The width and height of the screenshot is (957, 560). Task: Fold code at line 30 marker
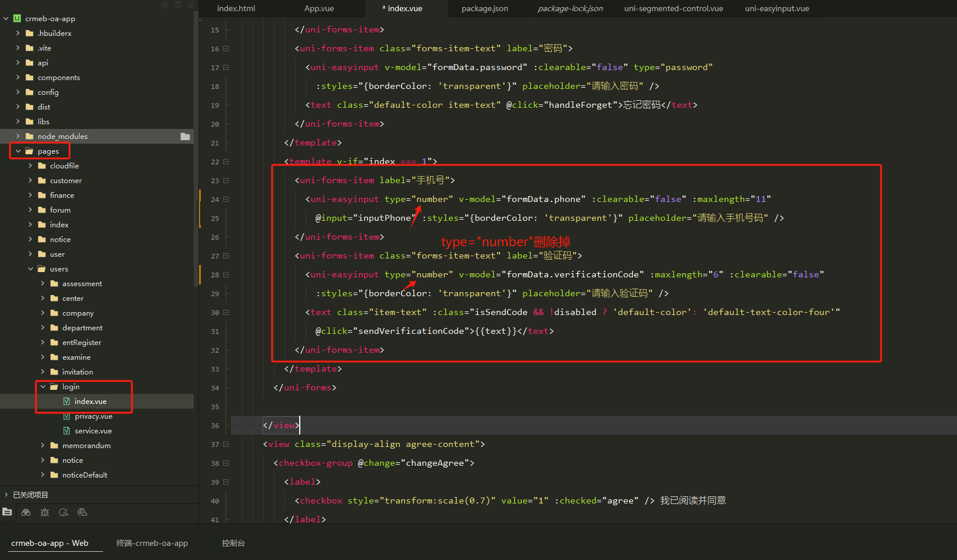coord(226,312)
